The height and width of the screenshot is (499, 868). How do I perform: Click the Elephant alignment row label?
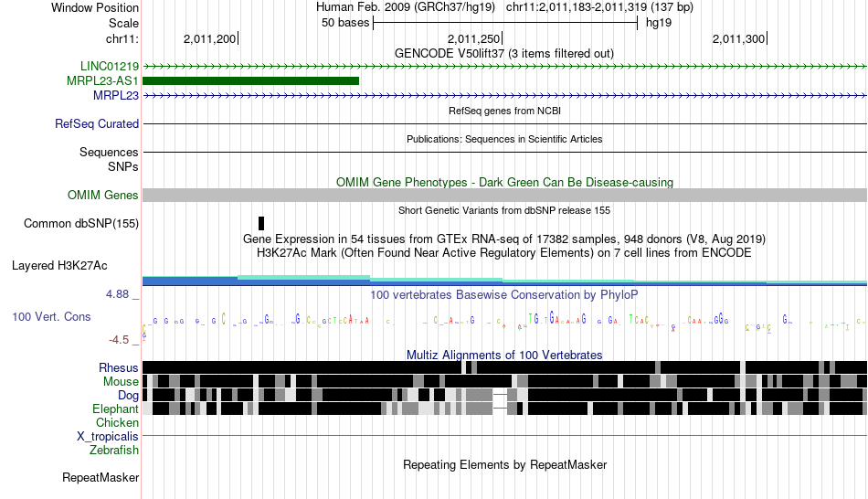coord(115,409)
